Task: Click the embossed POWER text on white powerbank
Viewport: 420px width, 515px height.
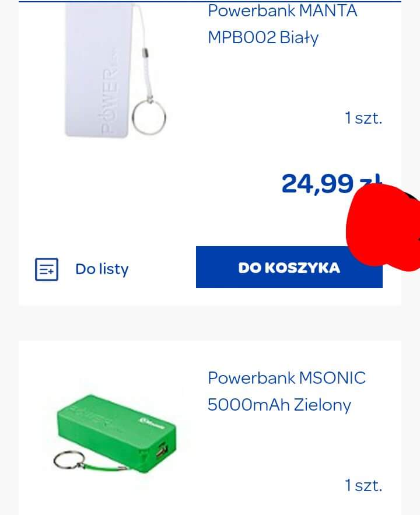Action: point(109,97)
